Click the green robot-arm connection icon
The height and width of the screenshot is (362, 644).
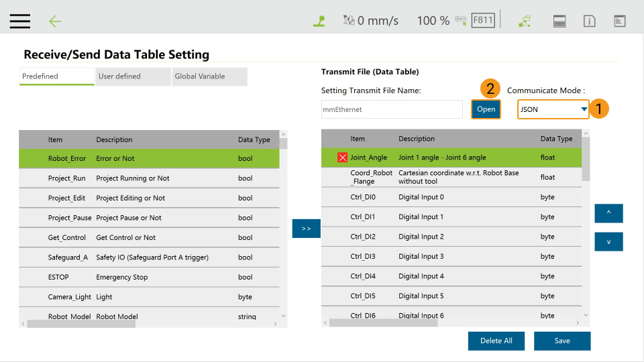(525, 21)
